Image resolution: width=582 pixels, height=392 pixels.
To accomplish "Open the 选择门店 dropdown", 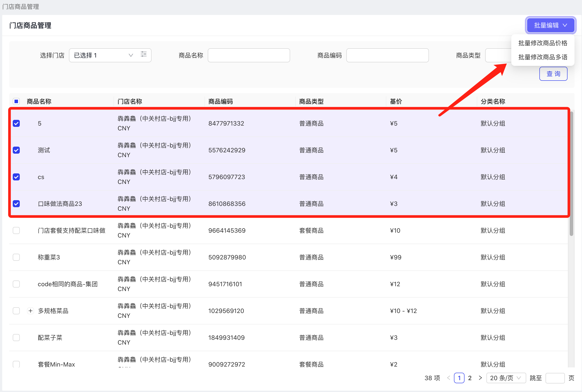I will [x=110, y=55].
